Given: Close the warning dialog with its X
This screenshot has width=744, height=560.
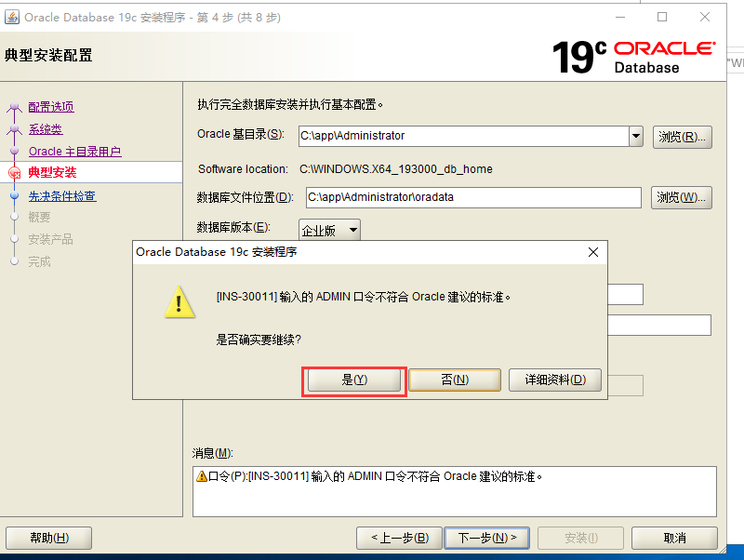Looking at the screenshot, I should pyautogui.click(x=593, y=252).
